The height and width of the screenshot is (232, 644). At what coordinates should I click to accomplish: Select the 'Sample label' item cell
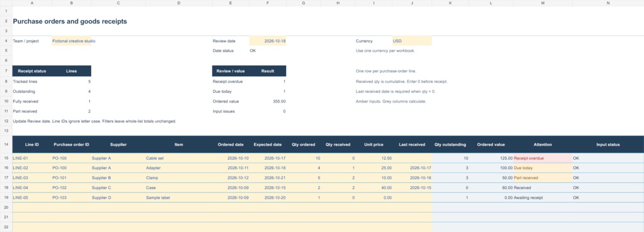pyautogui.click(x=179, y=197)
